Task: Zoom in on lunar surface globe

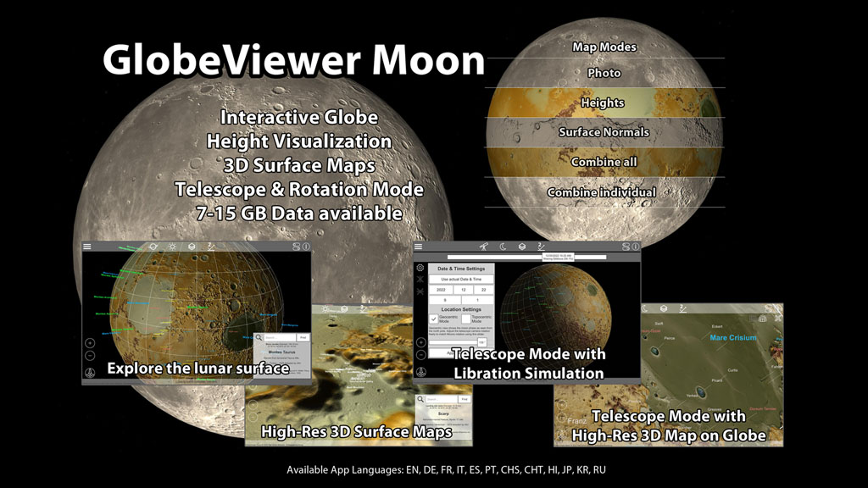Action: (90, 343)
